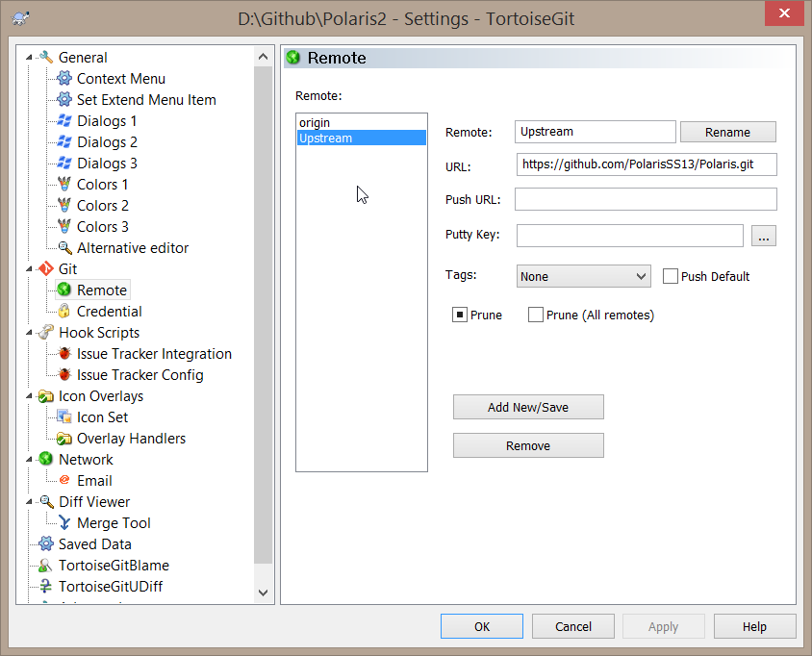
Task: Click the General wrench icon
Action: (x=46, y=57)
